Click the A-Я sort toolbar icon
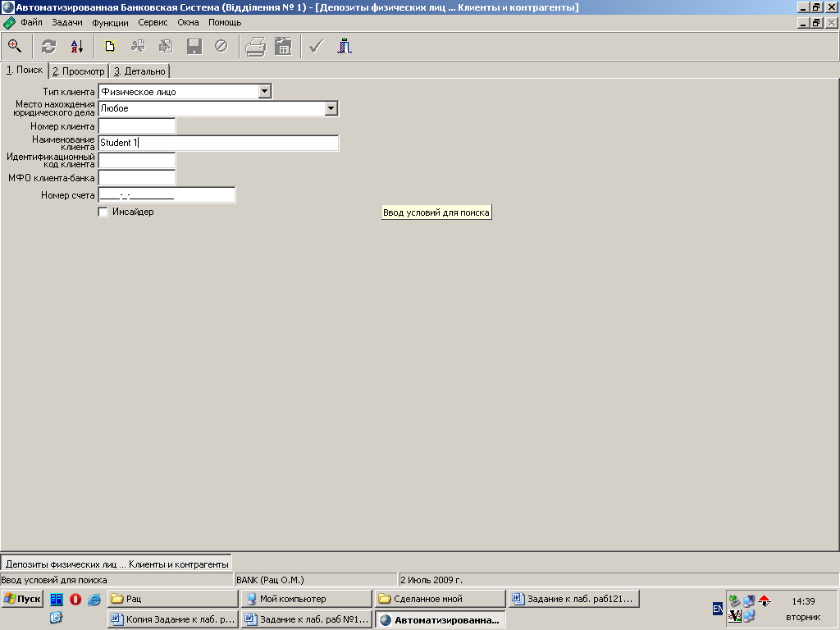 coord(77,46)
